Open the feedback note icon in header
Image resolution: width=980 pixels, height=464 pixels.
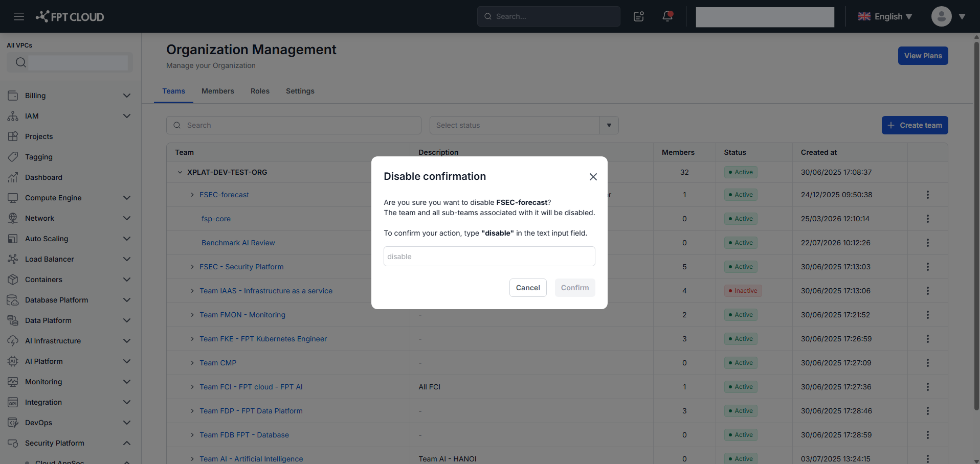(639, 16)
